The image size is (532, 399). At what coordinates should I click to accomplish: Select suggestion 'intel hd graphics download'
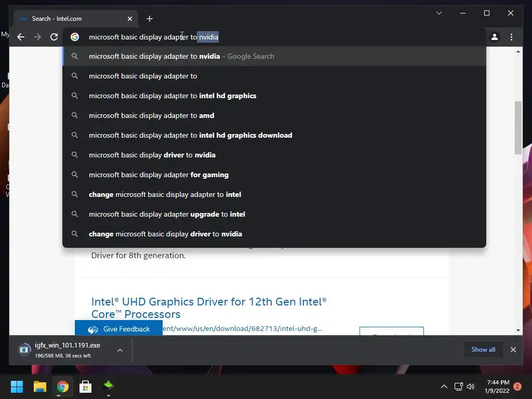point(274,135)
